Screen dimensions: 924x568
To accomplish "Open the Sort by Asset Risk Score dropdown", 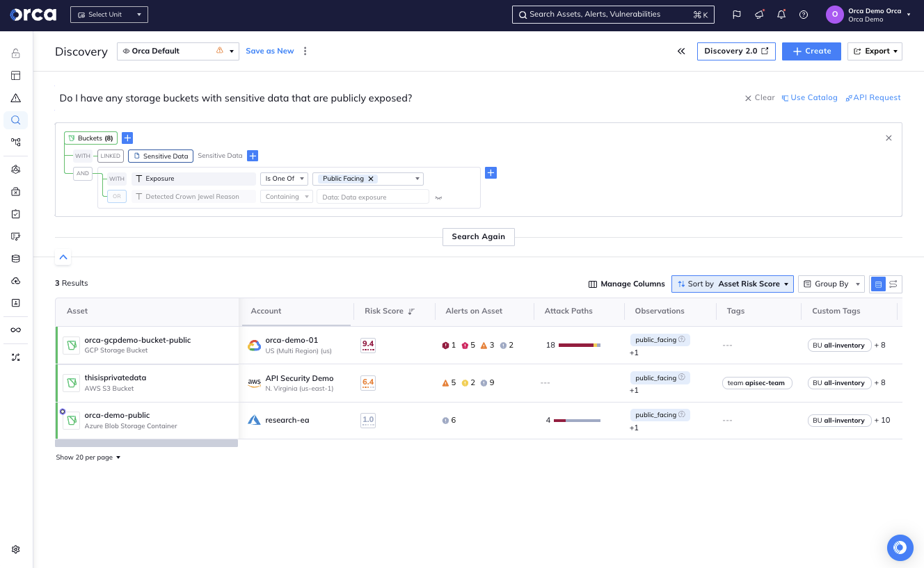I will [x=732, y=284].
